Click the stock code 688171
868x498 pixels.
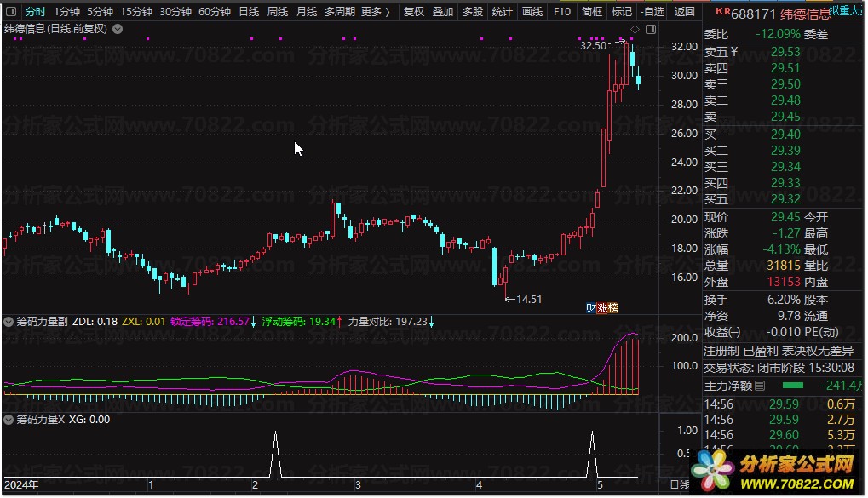click(x=753, y=14)
